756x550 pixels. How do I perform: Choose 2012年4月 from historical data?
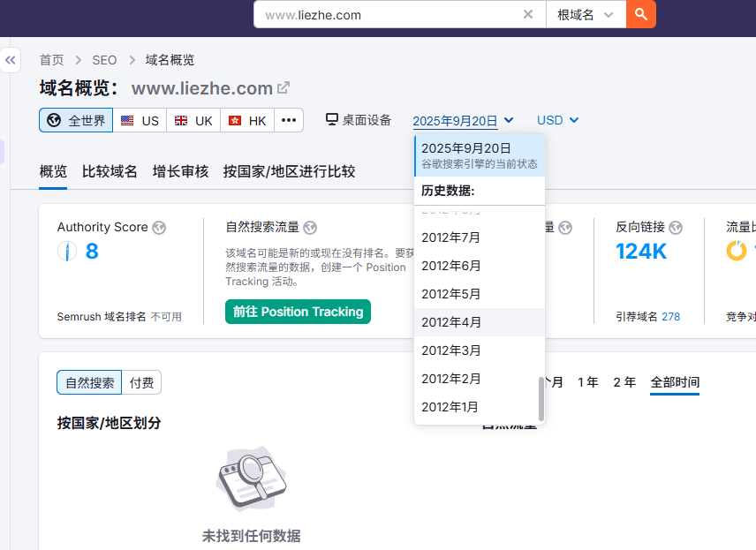[480, 322]
